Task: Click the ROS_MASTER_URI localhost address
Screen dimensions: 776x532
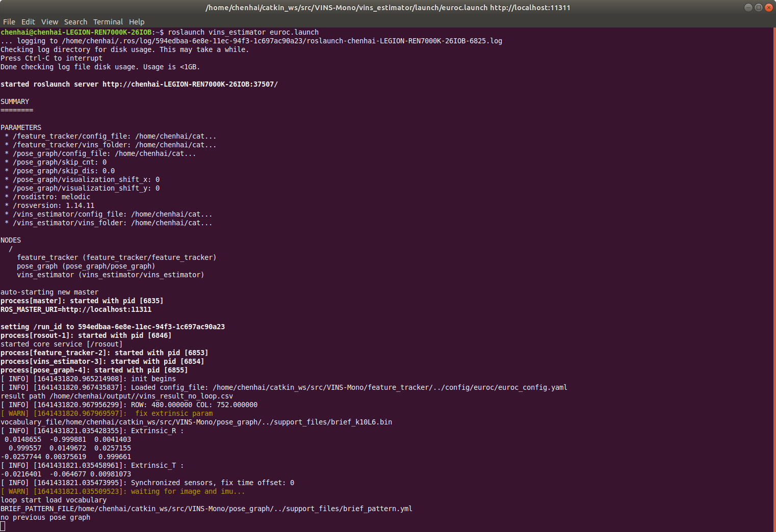Action: 107,309
